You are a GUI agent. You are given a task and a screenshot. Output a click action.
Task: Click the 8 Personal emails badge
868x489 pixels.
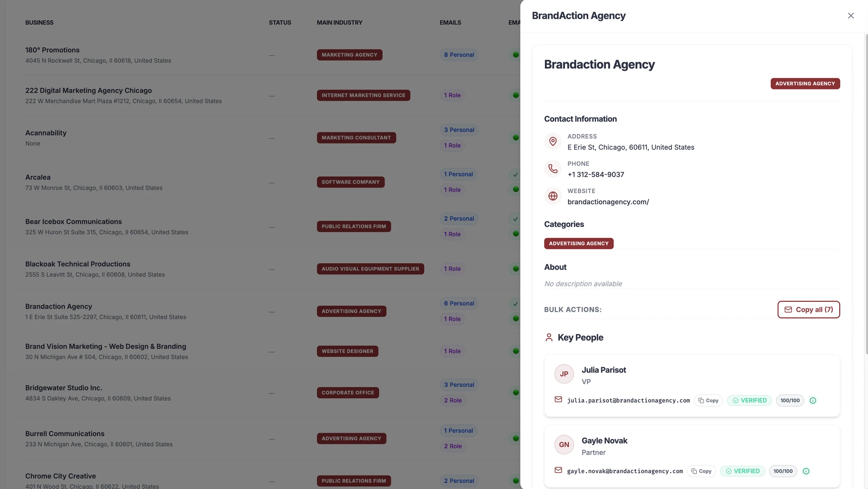[459, 55]
